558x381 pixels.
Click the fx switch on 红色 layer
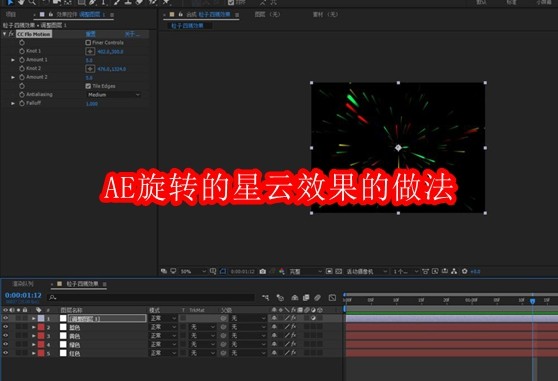click(294, 353)
